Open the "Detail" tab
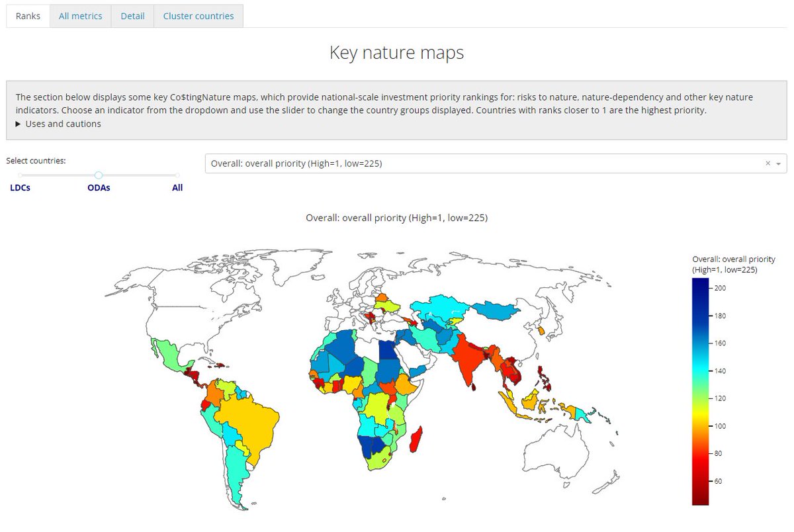 click(132, 15)
